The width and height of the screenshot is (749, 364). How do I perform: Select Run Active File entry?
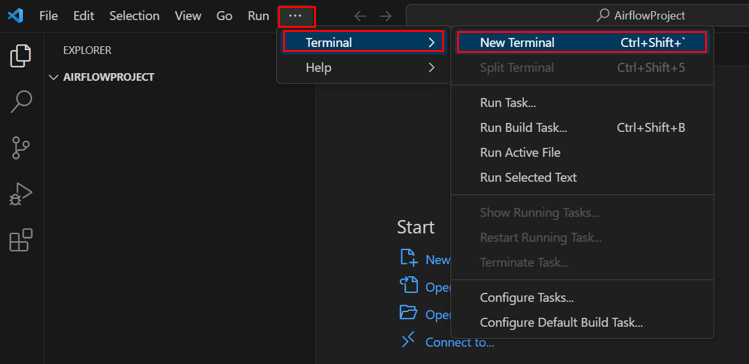(582, 153)
